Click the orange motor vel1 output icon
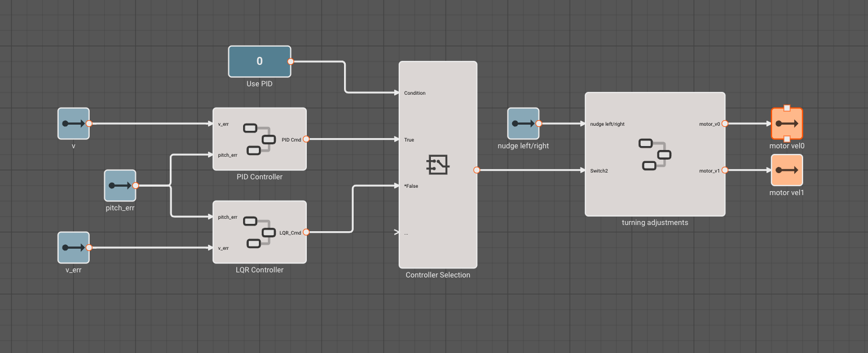The height and width of the screenshot is (353, 868). coord(786,170)
